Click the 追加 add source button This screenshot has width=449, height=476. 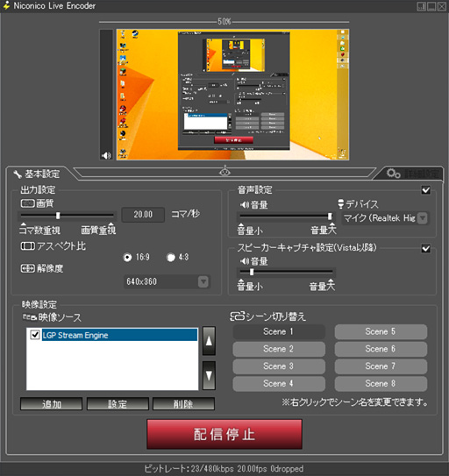pyautogui.click(x=51, y=404)
